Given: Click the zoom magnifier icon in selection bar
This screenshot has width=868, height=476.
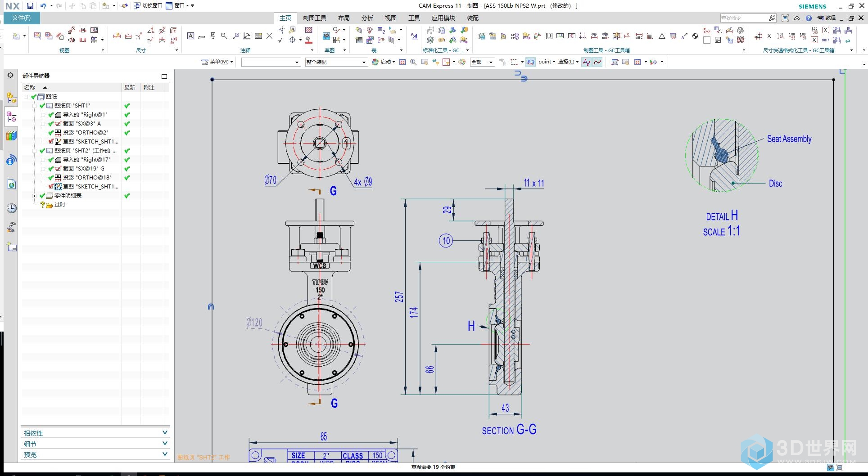Looking at the screenshot, I should point(413,62).
